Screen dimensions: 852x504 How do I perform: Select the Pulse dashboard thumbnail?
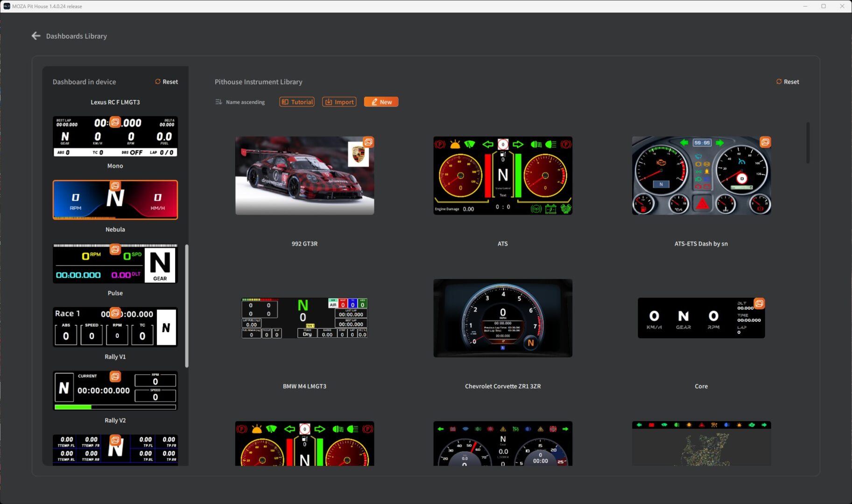(x=115, y=263)
